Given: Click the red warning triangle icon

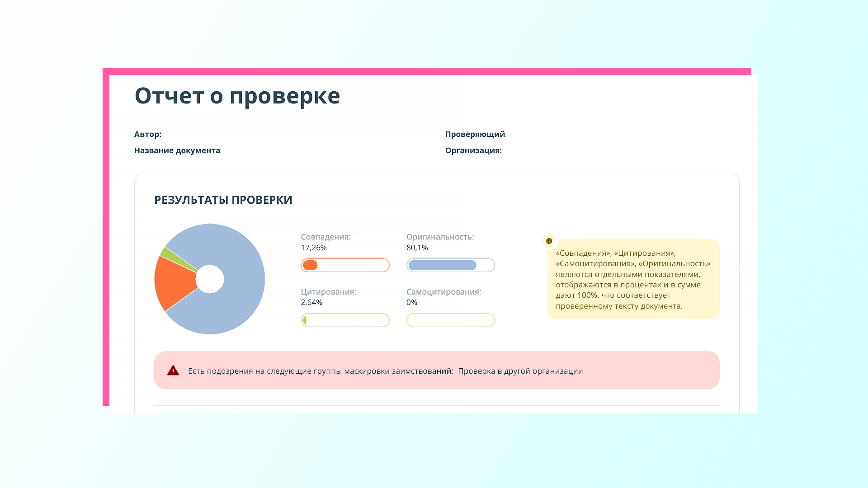Looking at the screenshot, I should [173, 370].
